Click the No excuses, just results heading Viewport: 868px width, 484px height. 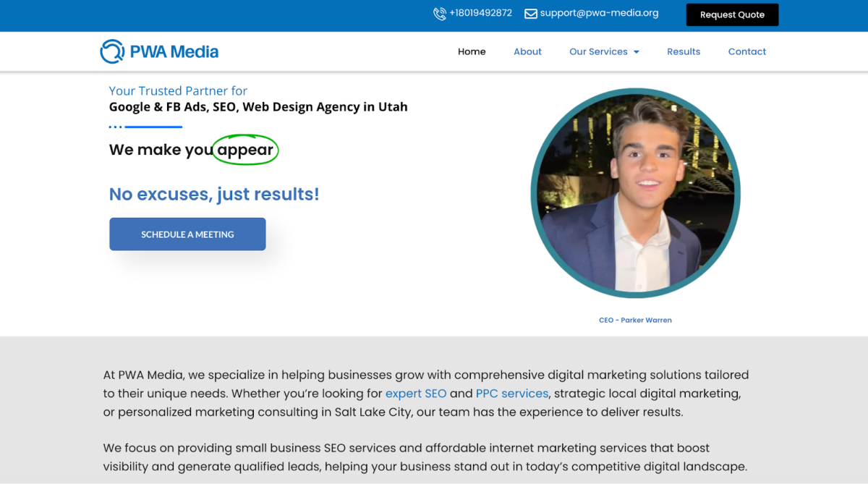click(x=214, y=194)
